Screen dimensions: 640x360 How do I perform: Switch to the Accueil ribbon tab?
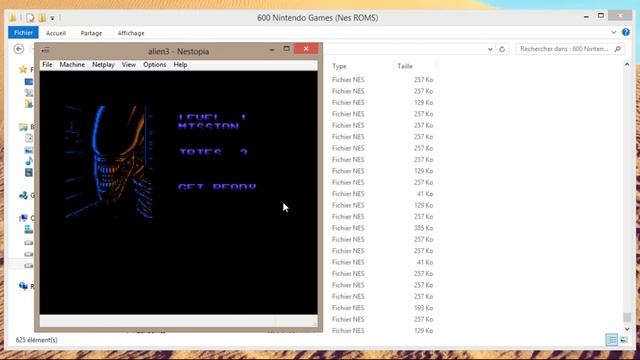click(56, 33)
